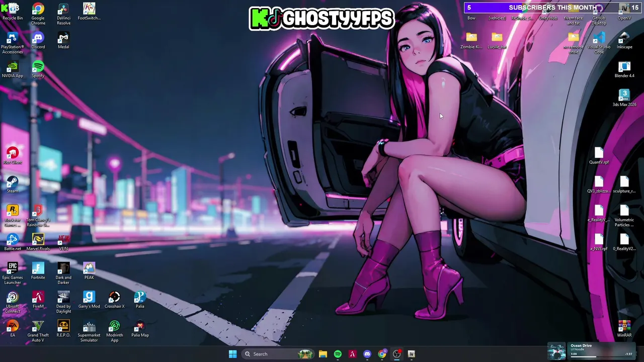Open OpenIV from the taskbar
The height and width of the screenshot is (362, 644).
point(411,354)
